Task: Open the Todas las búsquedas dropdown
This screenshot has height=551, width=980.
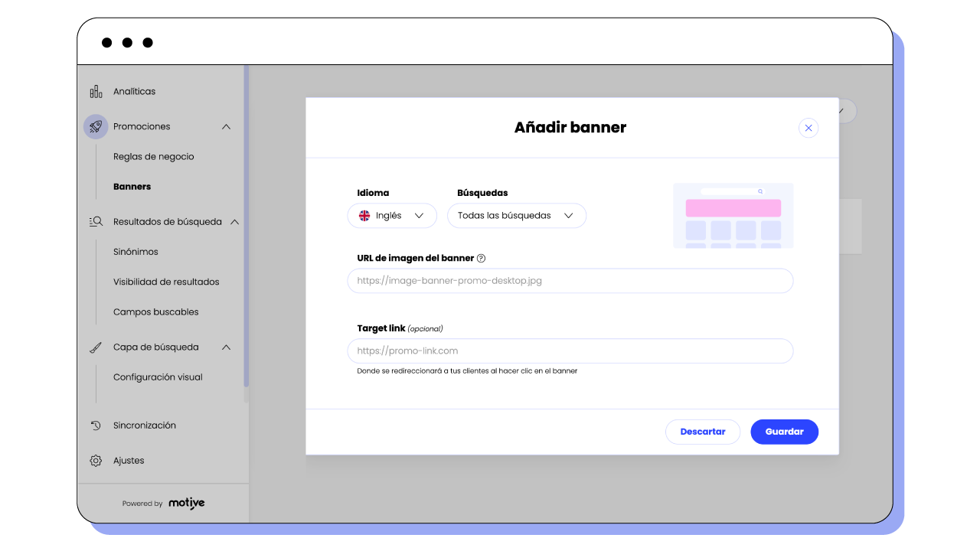Action: coord(516,216)
